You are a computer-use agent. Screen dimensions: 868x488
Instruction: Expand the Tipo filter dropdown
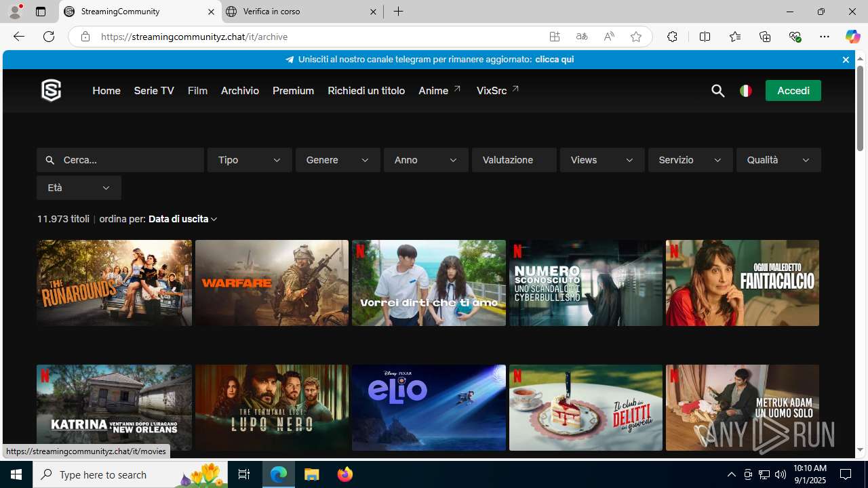(250, 160)
